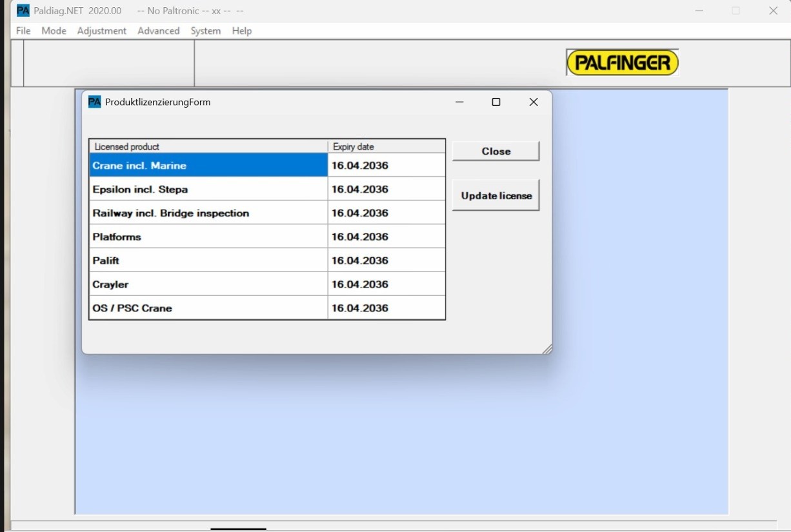Click the Palfinger logo in the header
Viewport: 791px width, 532px height.
coord(622,63)
